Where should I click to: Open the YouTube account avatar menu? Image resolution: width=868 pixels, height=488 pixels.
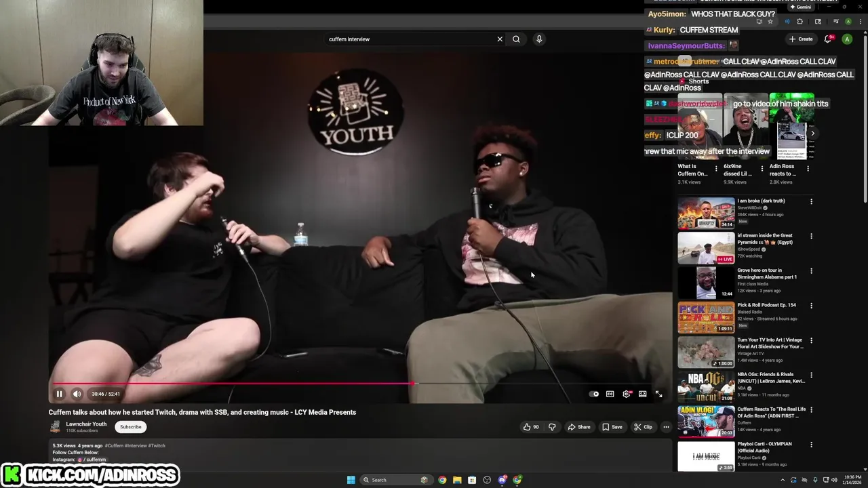847,39
